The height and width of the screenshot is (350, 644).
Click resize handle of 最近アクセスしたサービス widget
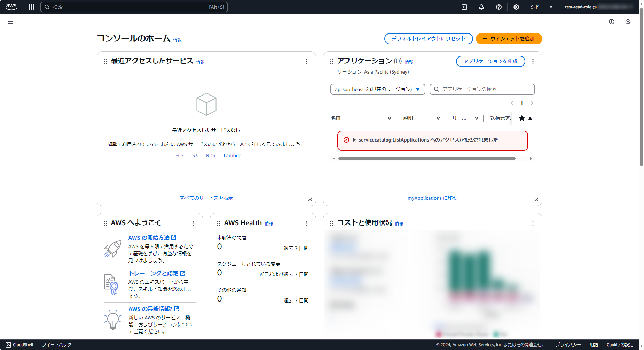[x=310, y=199]
